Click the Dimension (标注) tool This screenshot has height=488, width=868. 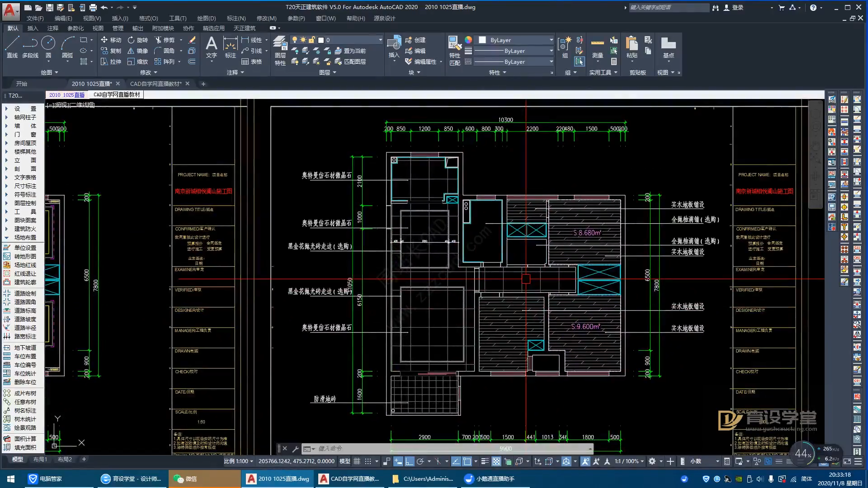231,47
